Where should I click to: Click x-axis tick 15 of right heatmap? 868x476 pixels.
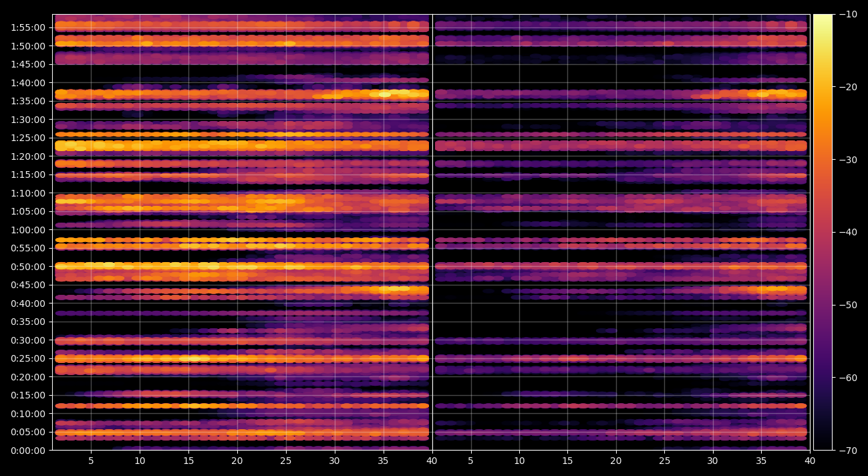pos(567,461)
